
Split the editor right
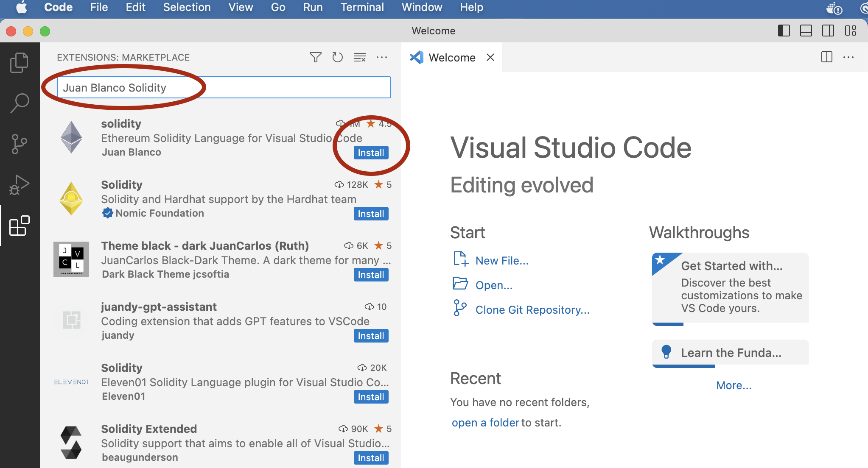tap(826, 57)
